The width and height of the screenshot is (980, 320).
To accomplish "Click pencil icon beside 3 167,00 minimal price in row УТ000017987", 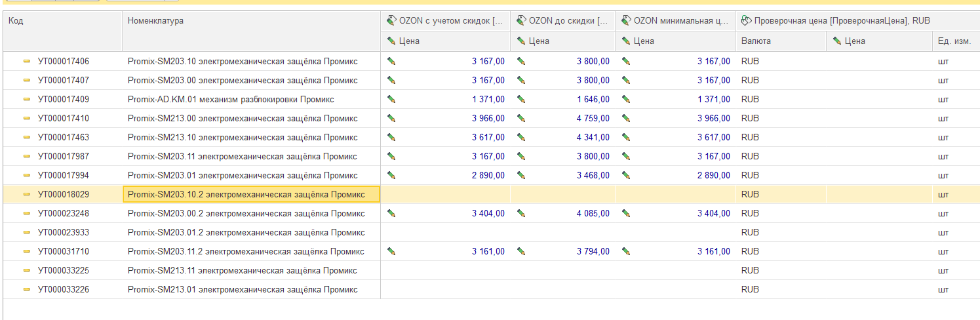I will point(626,157).
